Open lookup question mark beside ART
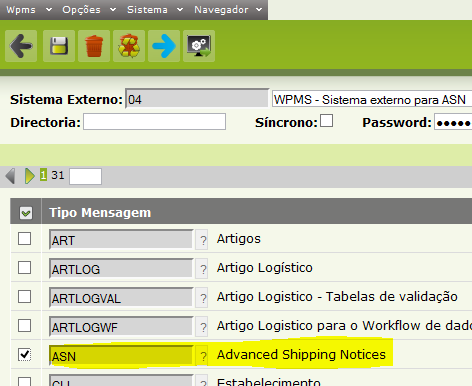The height and width of the screenshot is (386, 472). click(202, 239)
